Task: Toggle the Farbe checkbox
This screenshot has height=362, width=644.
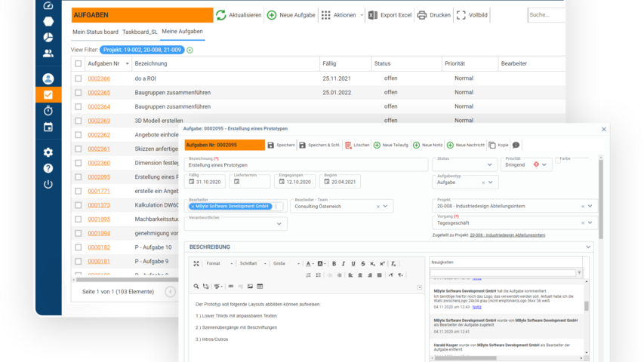Action: [557, 160]
